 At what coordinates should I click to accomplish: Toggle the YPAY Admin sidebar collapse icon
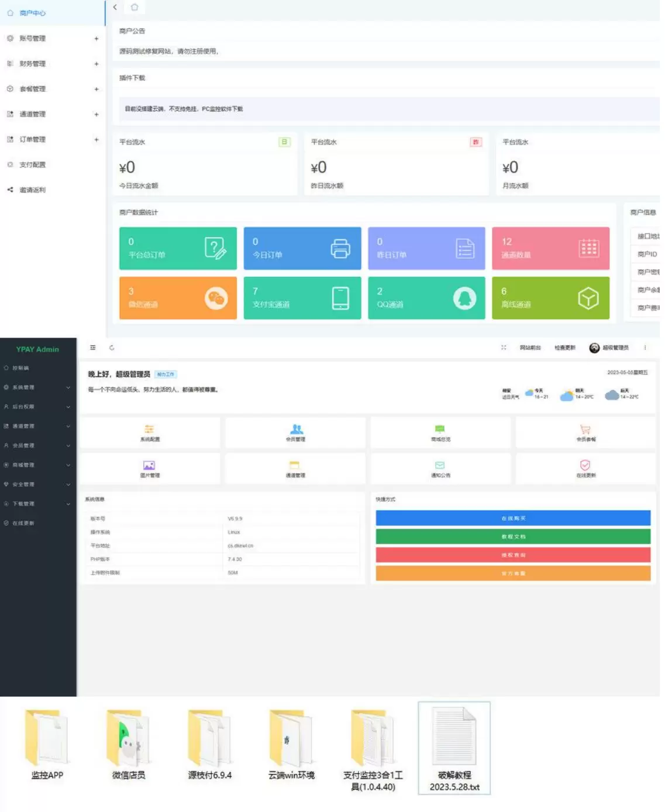pos(92,348)
